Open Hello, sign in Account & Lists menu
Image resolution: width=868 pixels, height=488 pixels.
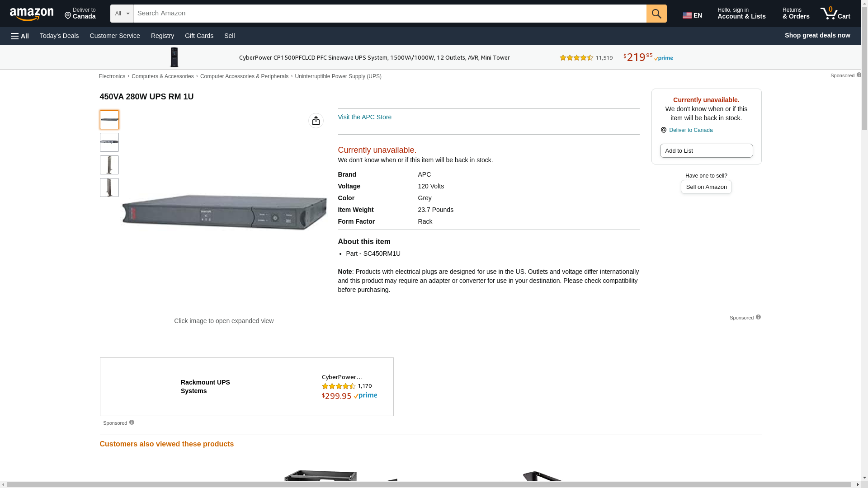tap(741, 14)
